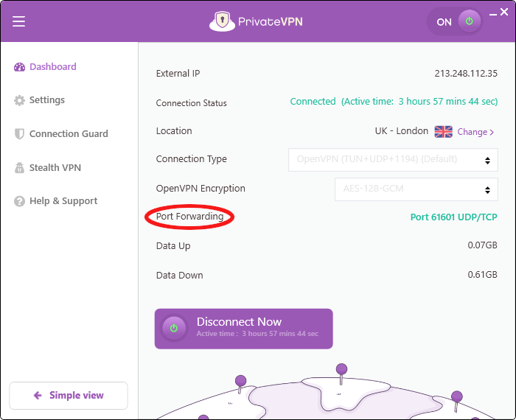The height and width of the screenshot is (420, 516).
Task: Click the Help question mark icon
Action: coord(19,201)
